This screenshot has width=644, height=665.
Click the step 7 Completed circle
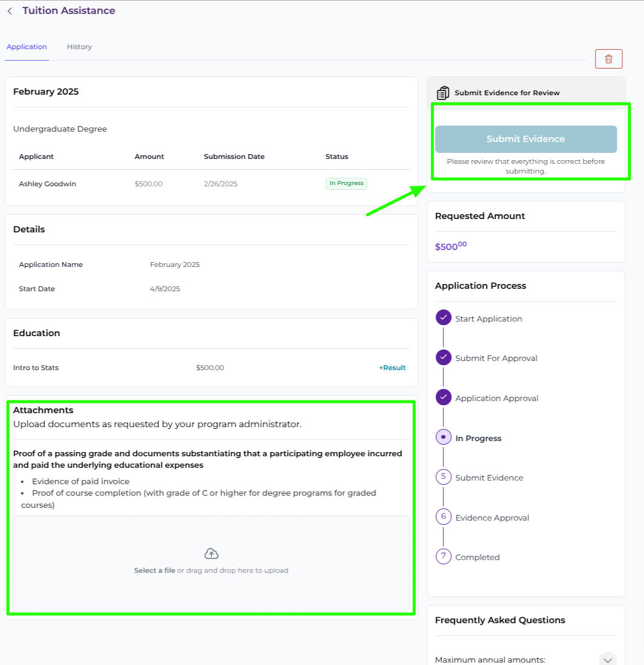point(443,556)
